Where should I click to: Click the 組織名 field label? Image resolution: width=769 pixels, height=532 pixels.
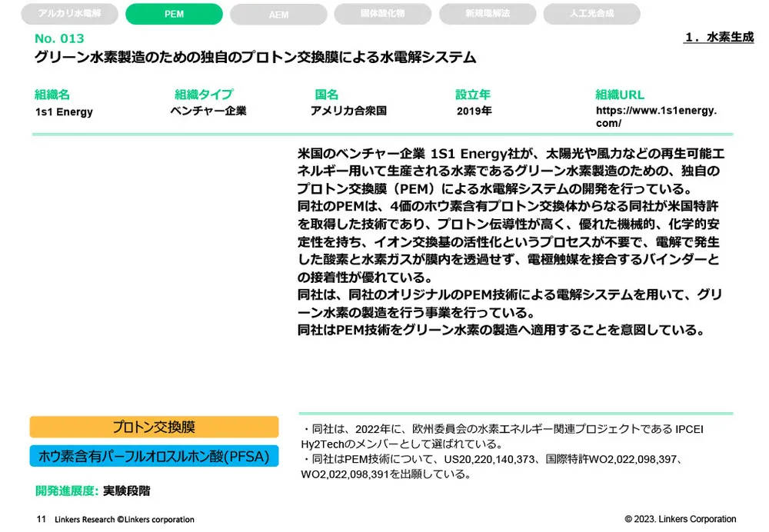[52, 95]
